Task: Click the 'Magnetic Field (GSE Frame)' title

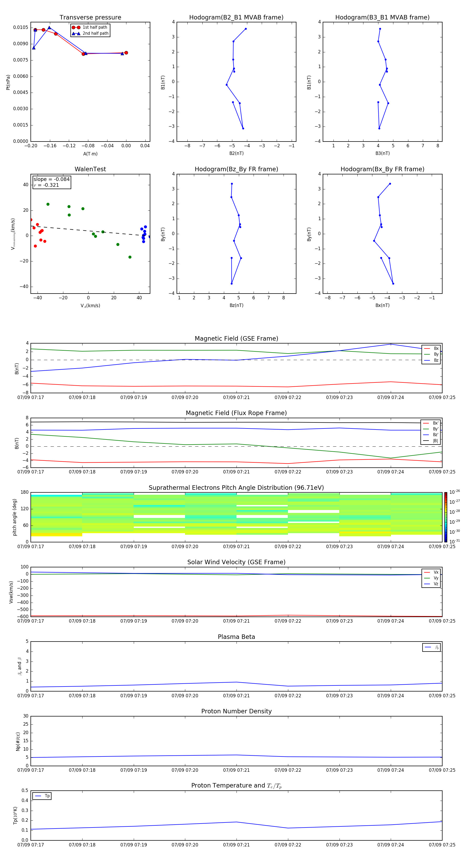Action: (x=236, y=339)
